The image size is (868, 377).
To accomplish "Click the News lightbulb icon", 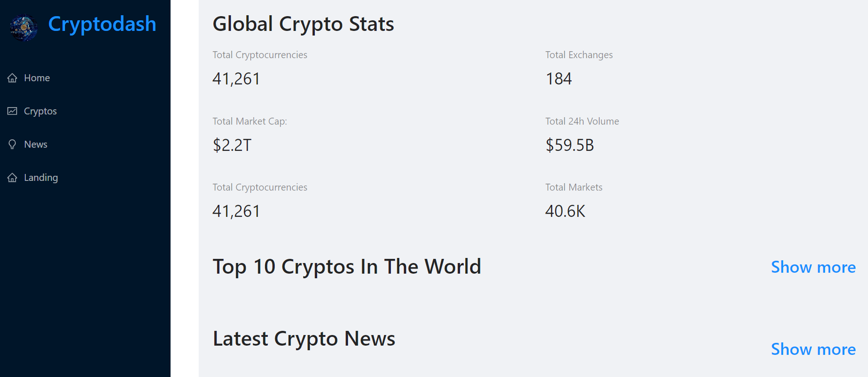I will [12, 144].
